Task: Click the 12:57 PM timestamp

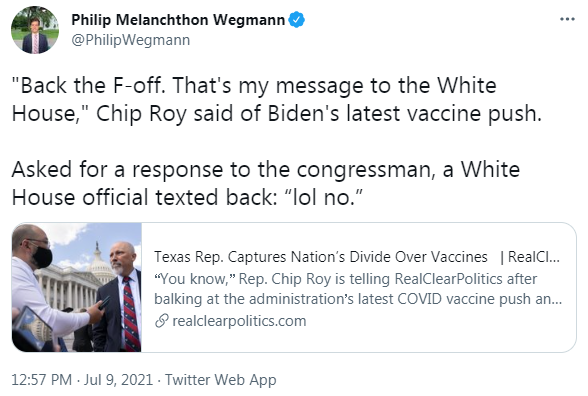Action: (x=42, y=380)
